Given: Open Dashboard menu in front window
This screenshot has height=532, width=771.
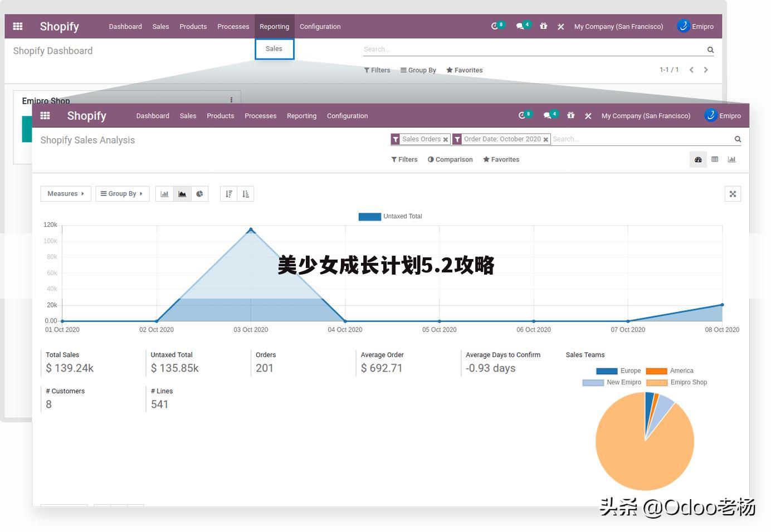Looking at the screenshot, I should pyautogui.click(x=153, y=116).
